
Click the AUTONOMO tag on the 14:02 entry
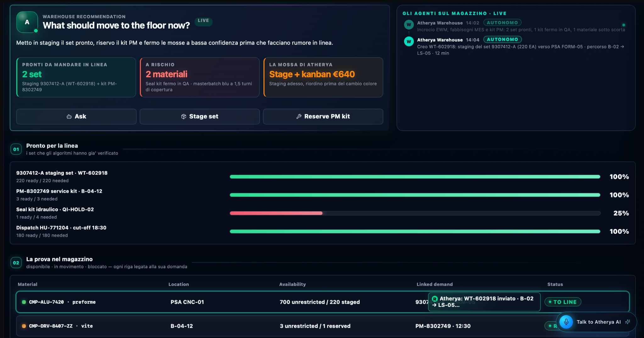coord(502,23)
